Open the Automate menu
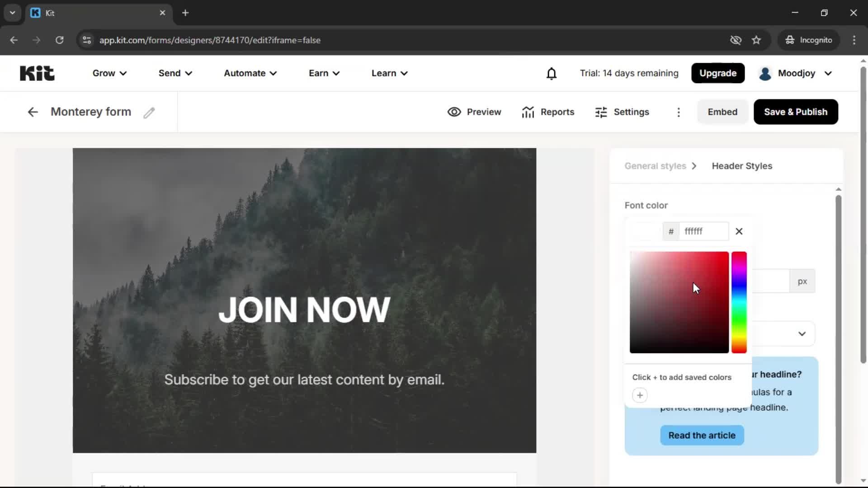Viewport: 868px width, 488px height. pos(250,73)
